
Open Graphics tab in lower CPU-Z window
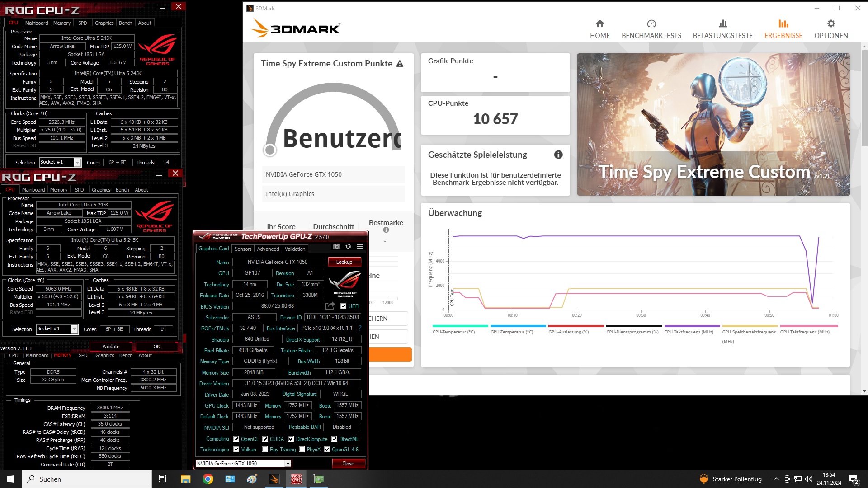click(x=101, y=190)
